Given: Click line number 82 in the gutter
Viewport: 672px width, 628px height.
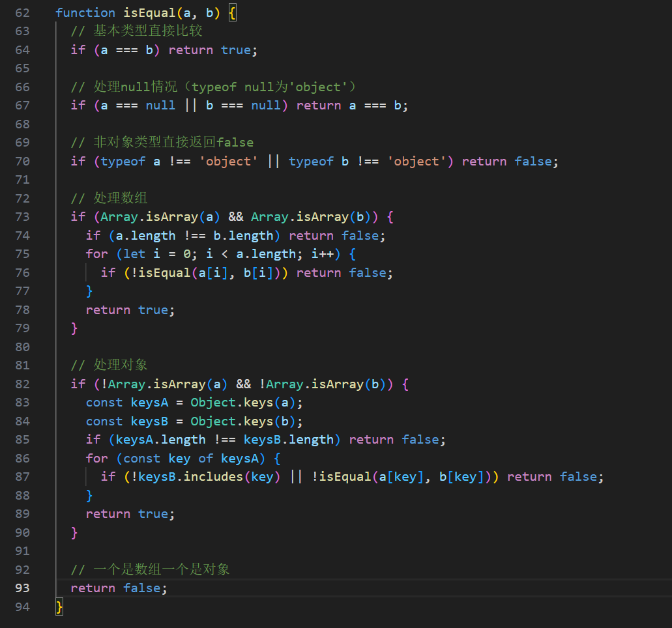Looking at the screenshot, I should click(x=22, y=384).
